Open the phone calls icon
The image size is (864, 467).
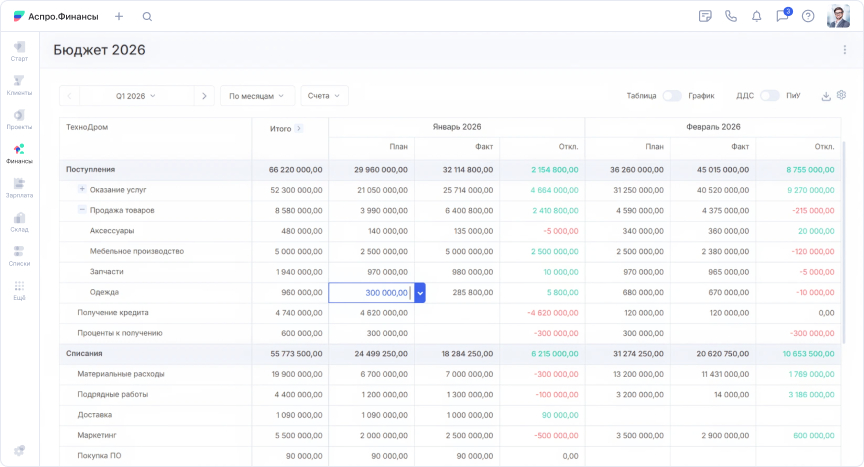(x=731, y=16)
